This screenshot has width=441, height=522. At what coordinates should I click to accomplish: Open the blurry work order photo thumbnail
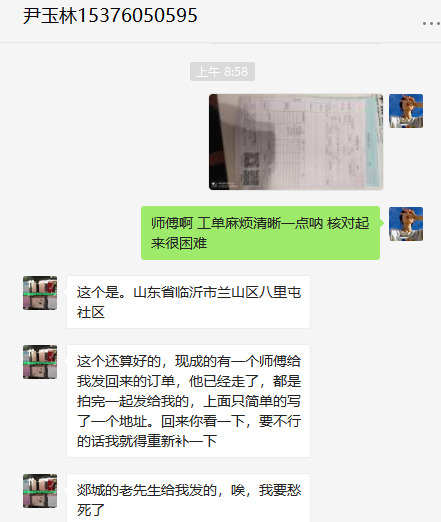[x=296, y=142]
